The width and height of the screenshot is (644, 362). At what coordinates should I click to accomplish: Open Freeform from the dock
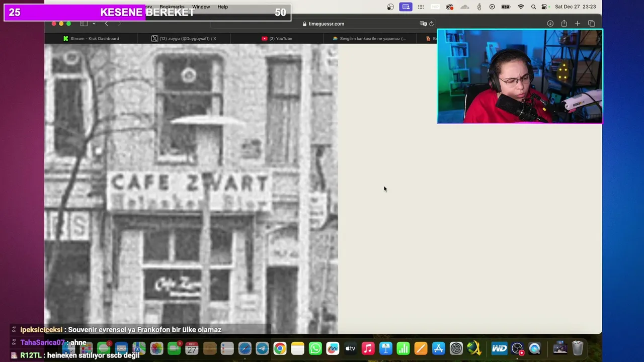[x=333, y=348]
